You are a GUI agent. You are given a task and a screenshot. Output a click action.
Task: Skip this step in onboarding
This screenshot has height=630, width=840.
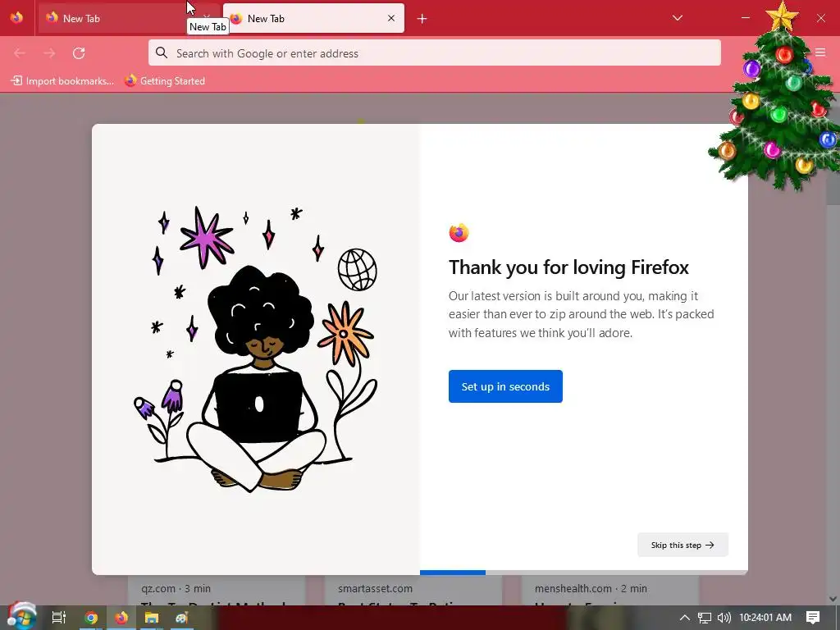[x=682, y=545]
